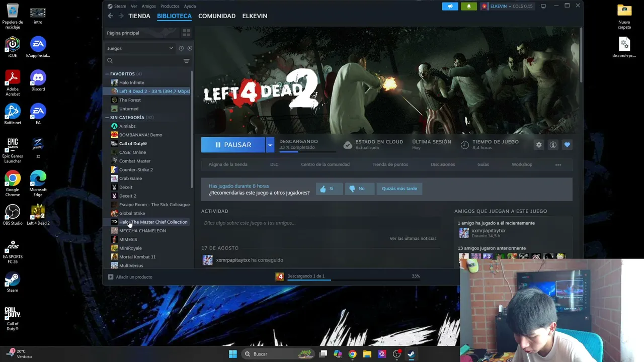Open Tienda de puntos link
Image resolution: width=644 pixels, height=362 pixels.
[x=390, y=164]
